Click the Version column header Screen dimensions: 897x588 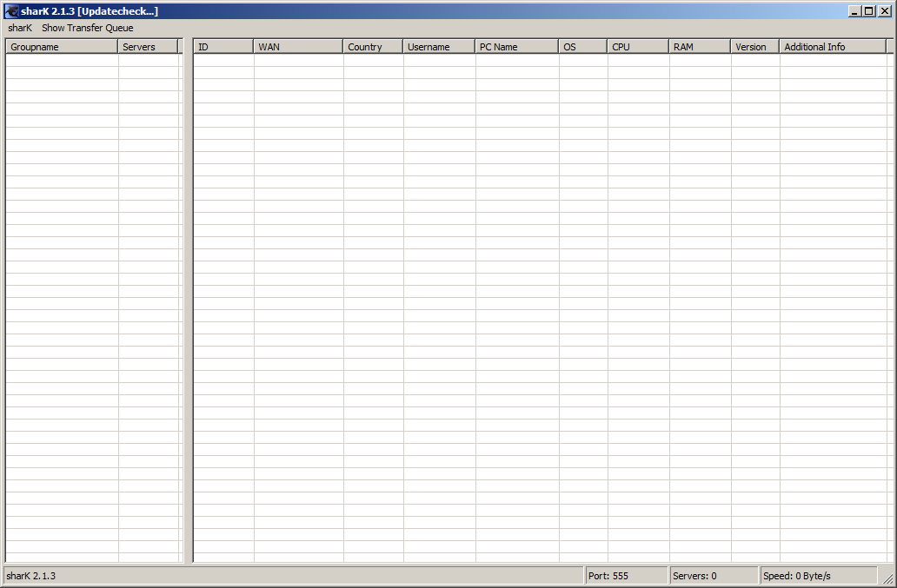click(x=754, y=47)
